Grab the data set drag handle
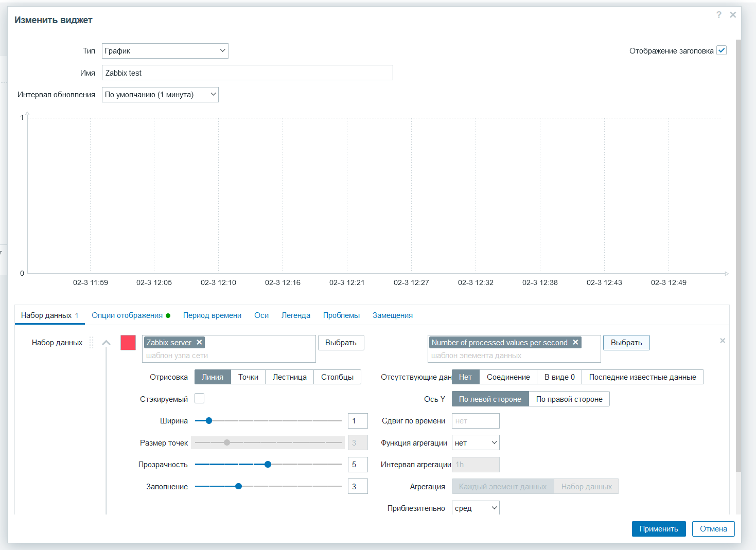The height and width of the screenshot is (550, 756). click(92, 343)
